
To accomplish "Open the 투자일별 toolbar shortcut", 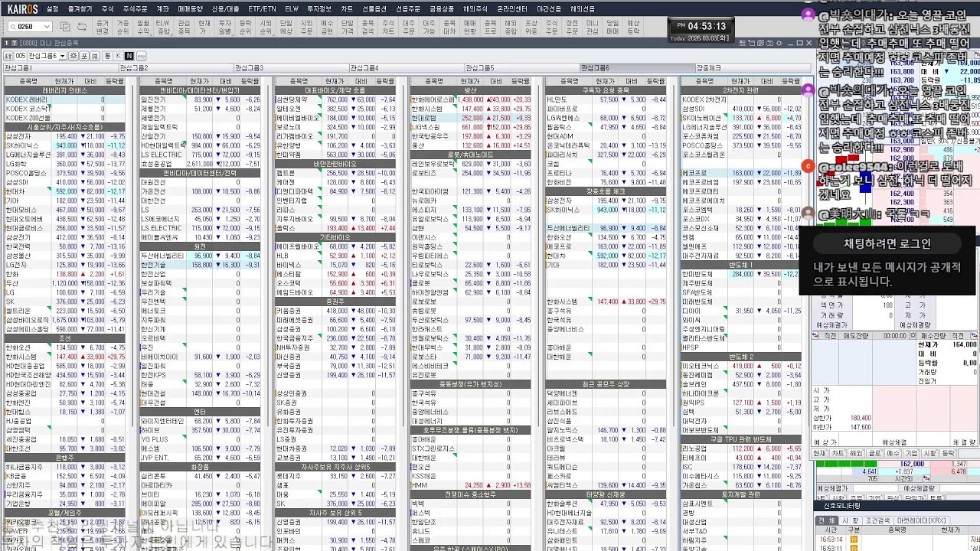I will 225,28.
